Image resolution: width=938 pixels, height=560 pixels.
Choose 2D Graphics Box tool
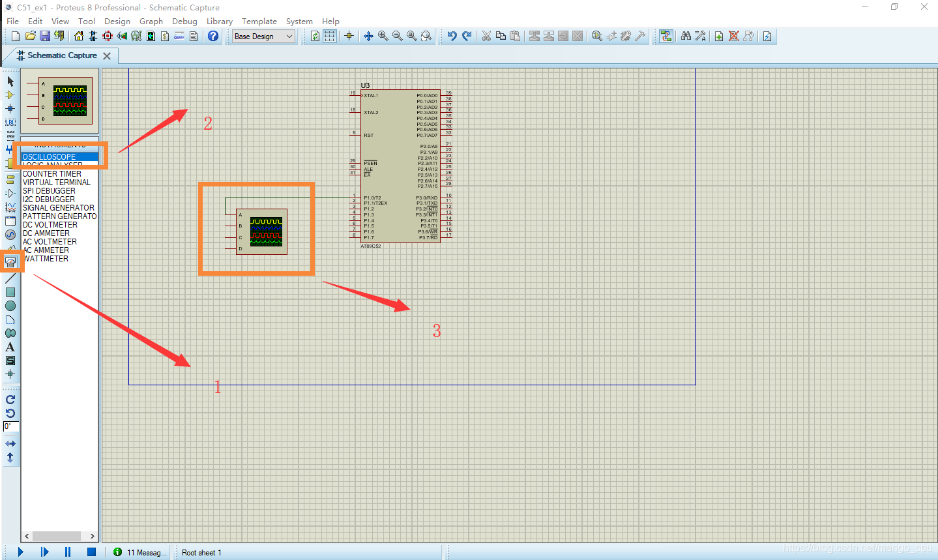pyautogui.click(x=10, y=292)
